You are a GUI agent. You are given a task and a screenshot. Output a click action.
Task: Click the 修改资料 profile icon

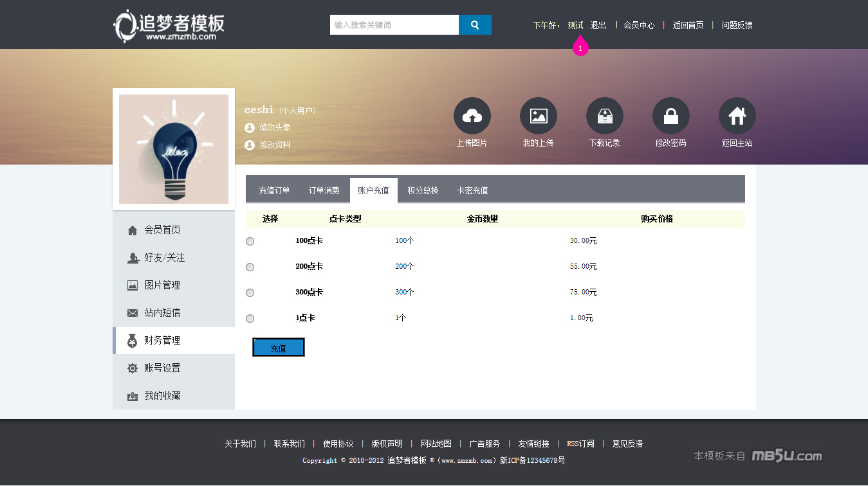tap(250, 145)
